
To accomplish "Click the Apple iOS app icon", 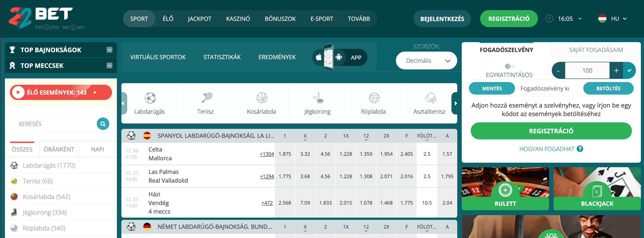I will [x=319, y=57].
